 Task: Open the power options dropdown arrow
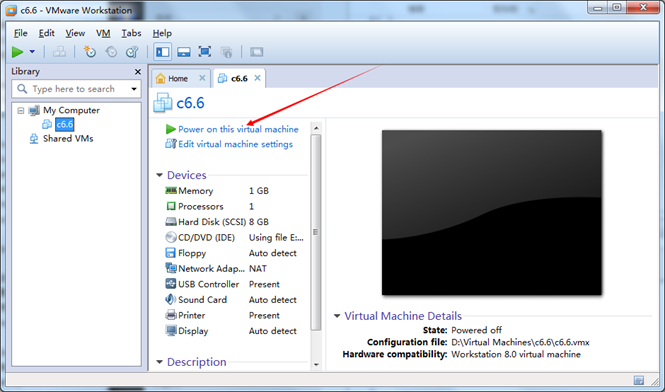click(32, 52)
